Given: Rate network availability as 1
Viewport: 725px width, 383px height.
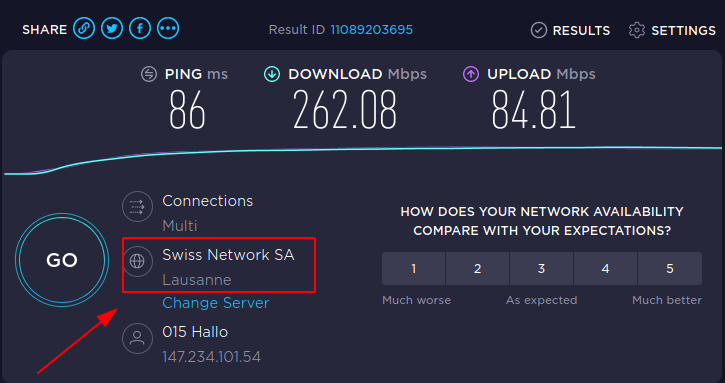Looking at the screenshot, I should 413,268.
